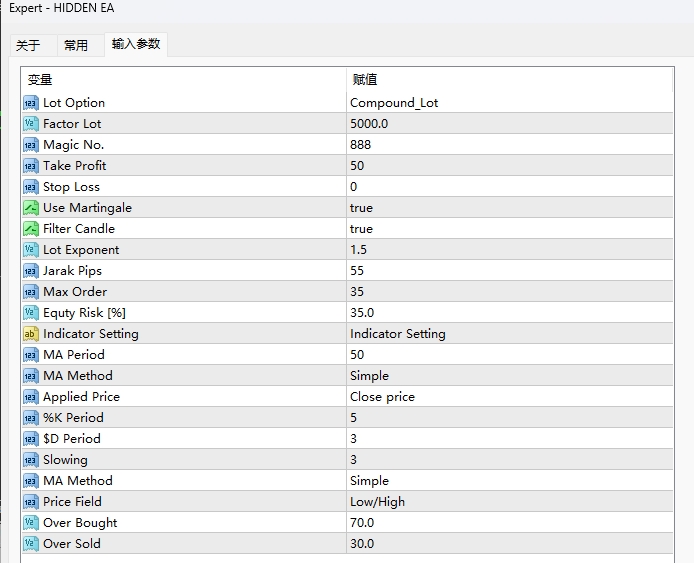The image size is (694, 563).
Task: Select the 输入参数 tab
Action: [136, 45]
